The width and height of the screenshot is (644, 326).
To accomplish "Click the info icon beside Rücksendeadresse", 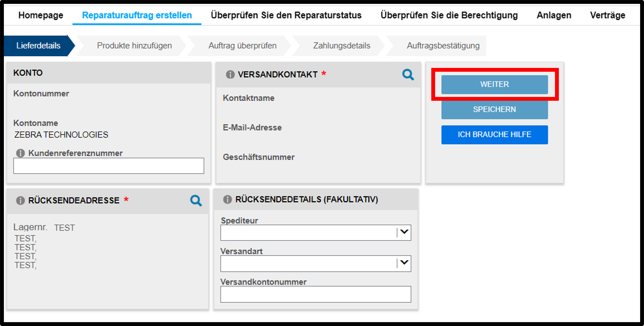I will point(20,200).
